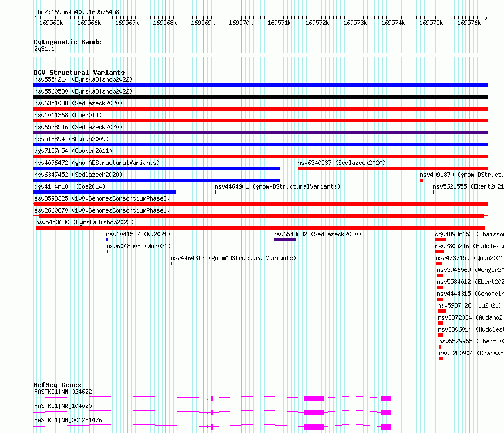
Task: Select the RefSeq Genes track title
Action: click(x=57, y=385)
